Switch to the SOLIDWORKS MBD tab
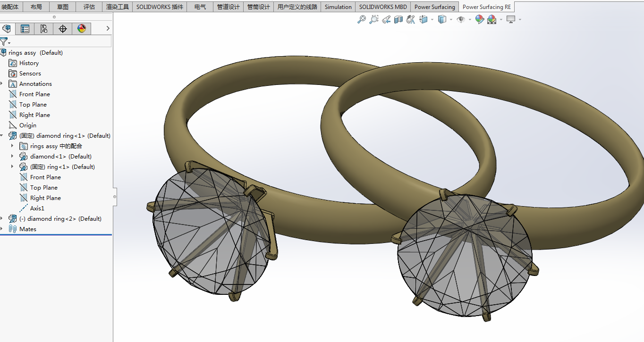 [383, 7]
